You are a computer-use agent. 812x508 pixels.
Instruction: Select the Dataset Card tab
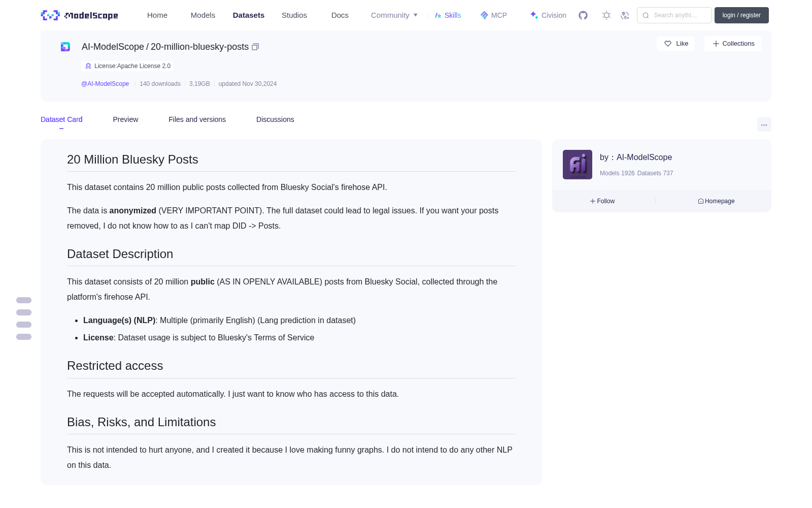click(61, 119)
